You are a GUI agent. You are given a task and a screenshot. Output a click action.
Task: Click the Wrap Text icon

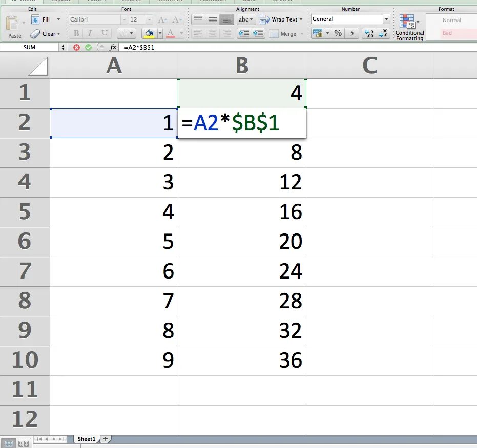(264, 20)
